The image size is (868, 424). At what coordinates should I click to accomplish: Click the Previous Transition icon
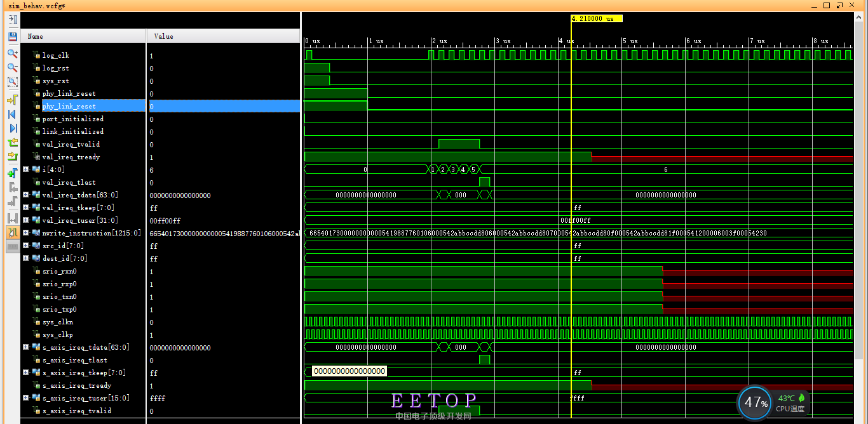(x=12, y=142)
